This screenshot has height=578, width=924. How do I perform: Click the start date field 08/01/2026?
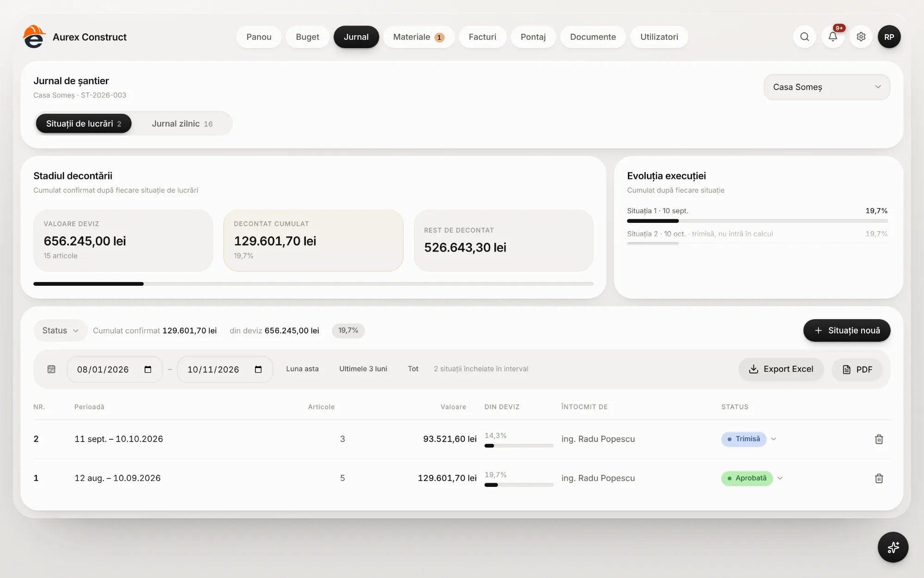click(x=115, y=369)
